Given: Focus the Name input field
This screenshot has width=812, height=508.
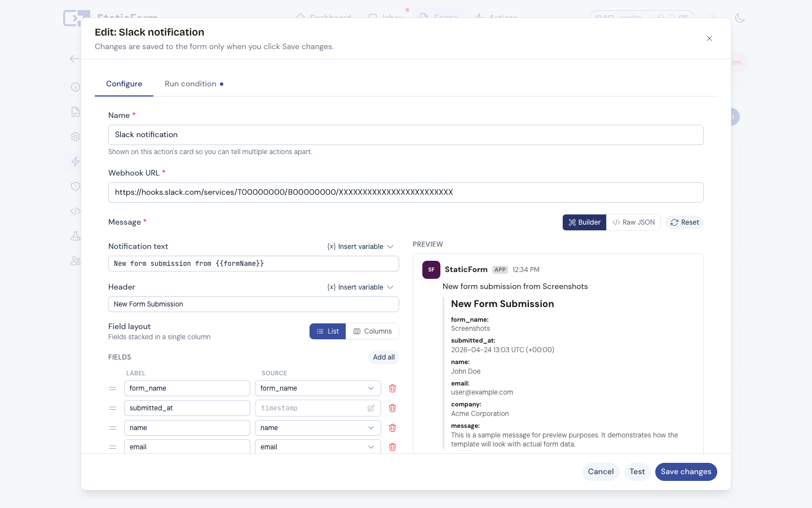Looking at the screenshot, I should [x=406, y=135].
